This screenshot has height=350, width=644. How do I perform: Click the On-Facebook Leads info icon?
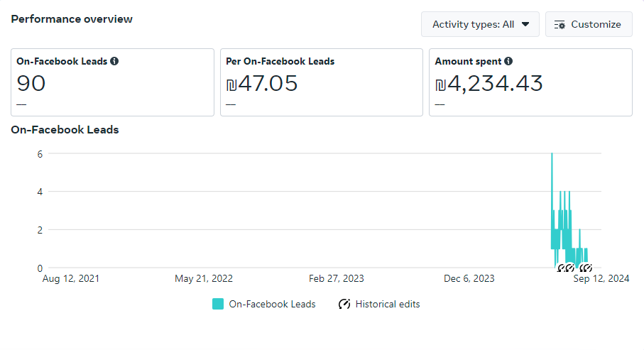coord(114,61)
